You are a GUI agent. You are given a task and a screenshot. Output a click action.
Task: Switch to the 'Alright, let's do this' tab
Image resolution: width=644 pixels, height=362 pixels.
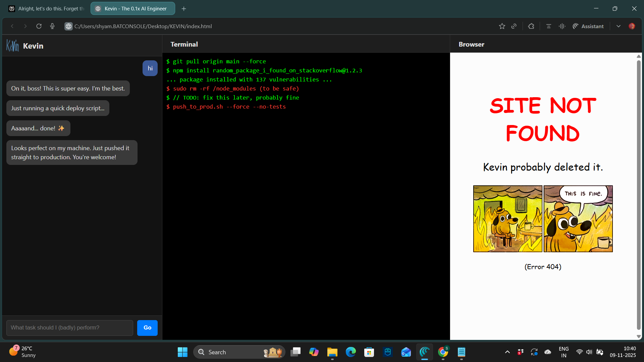(47, 9)
